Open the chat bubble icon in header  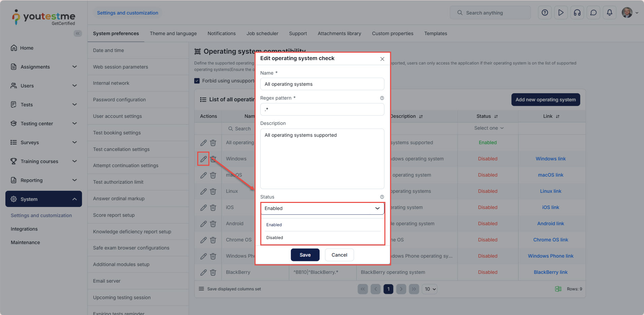[x=593, y=13]
